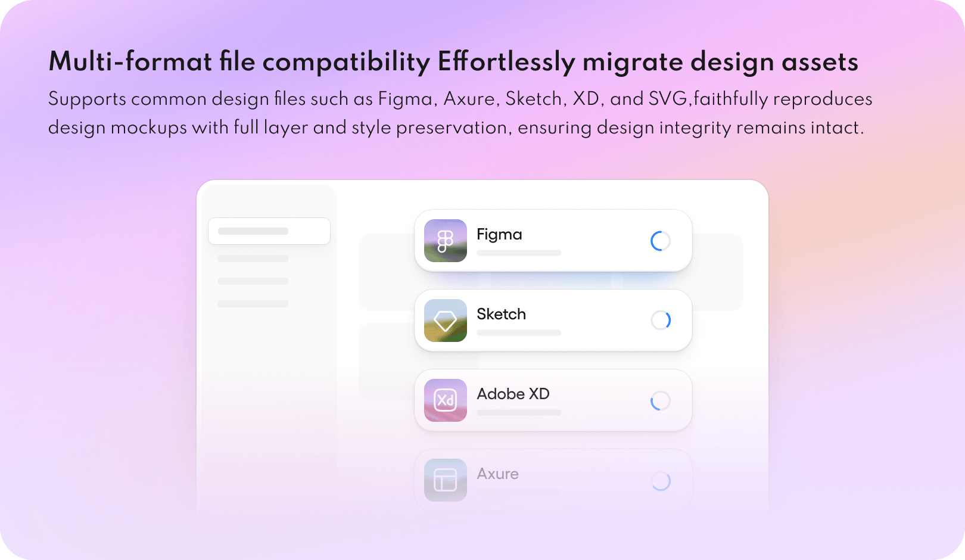Click the progress bar under Figma
Viewport: 965px width, 560px height.
[519, 253]
